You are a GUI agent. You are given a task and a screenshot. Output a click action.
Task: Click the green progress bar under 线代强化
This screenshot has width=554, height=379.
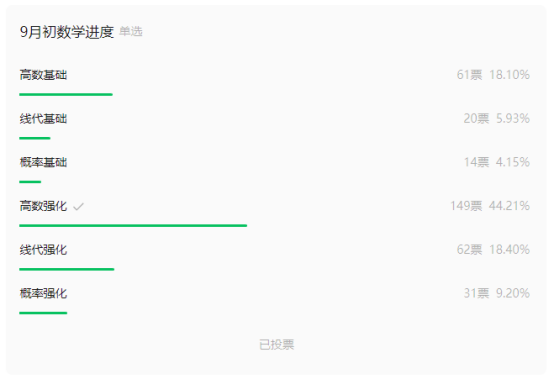point(66,269)
